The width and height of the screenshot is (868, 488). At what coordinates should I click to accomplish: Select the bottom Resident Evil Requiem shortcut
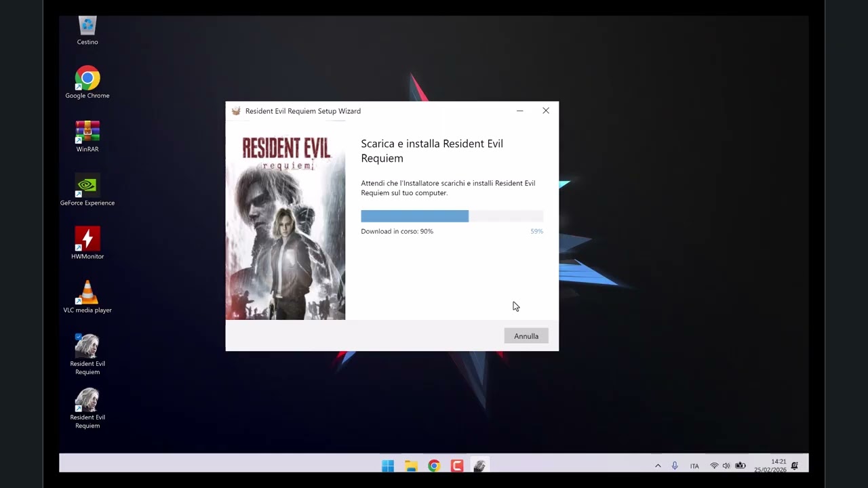tap(87, 408)
